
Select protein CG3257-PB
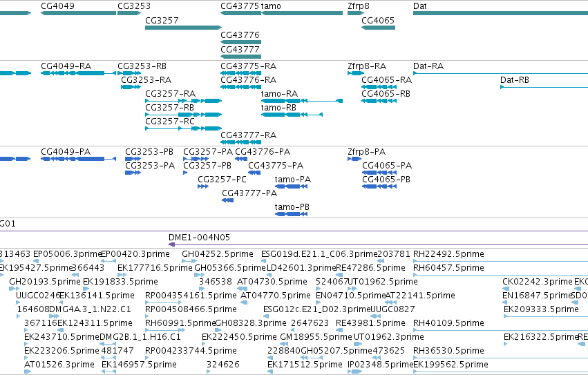tap(185, 173)
